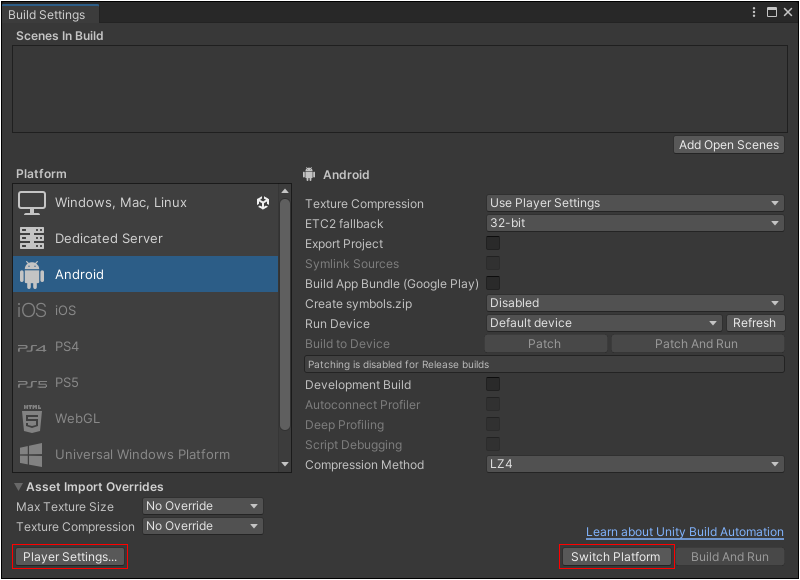Select the WebGL platform
Viewport: 800px width, 580px height.
point(145,418)
